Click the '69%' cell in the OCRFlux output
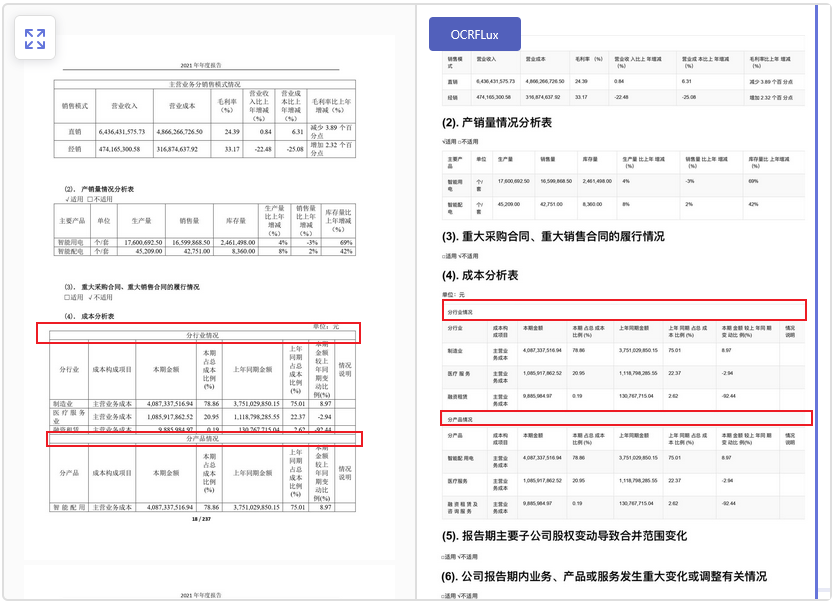The image size is (834, 606). [x=753, y=181]
